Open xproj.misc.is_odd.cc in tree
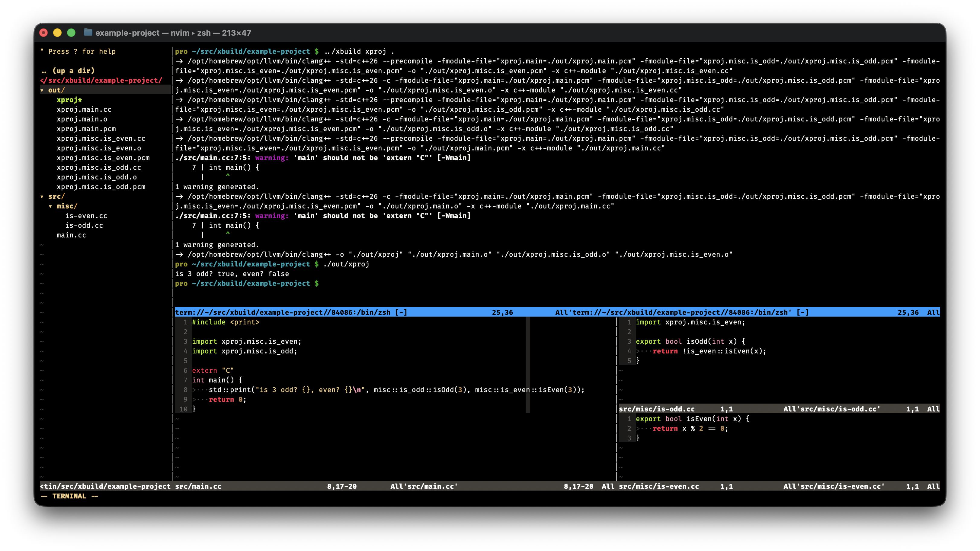 tap(99, 167)
